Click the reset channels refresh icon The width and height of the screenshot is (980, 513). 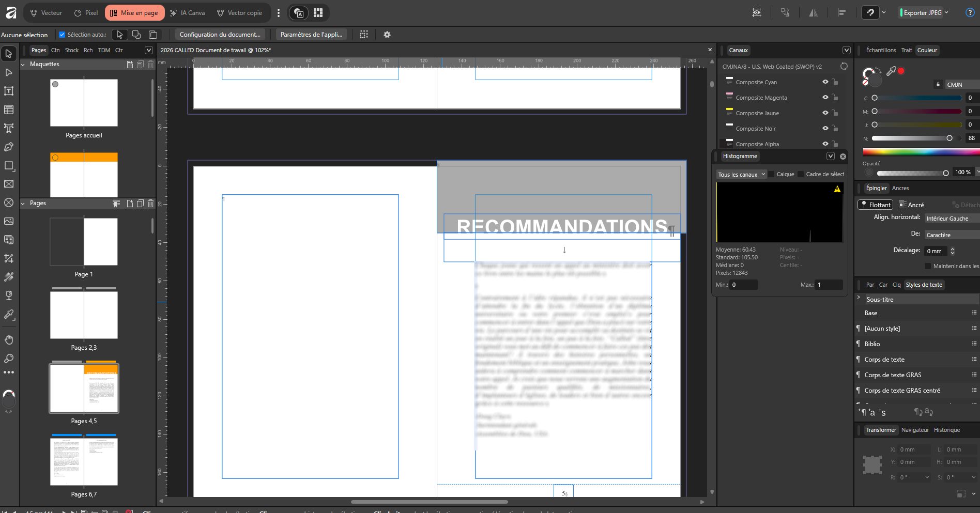coord(844,67)
